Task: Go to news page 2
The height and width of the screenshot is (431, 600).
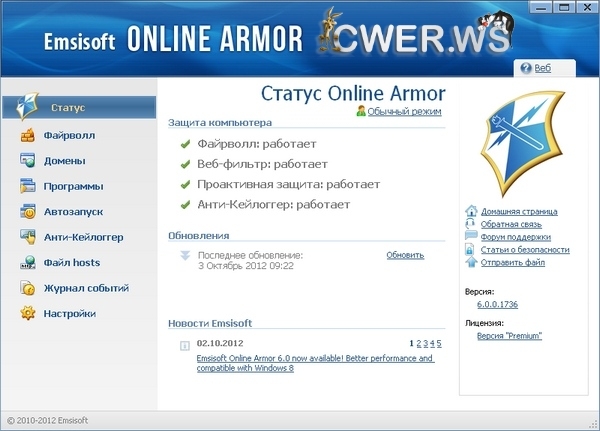Action: point(419,343)
